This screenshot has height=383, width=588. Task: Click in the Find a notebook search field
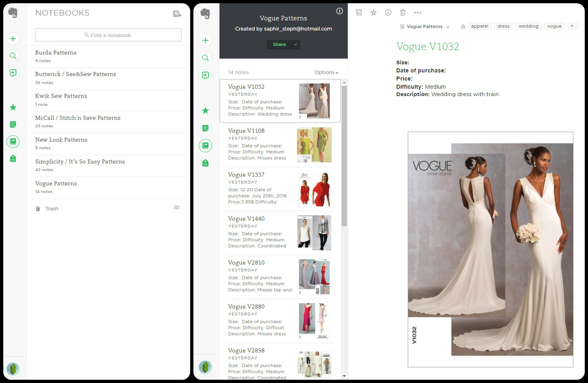(108, 35)
